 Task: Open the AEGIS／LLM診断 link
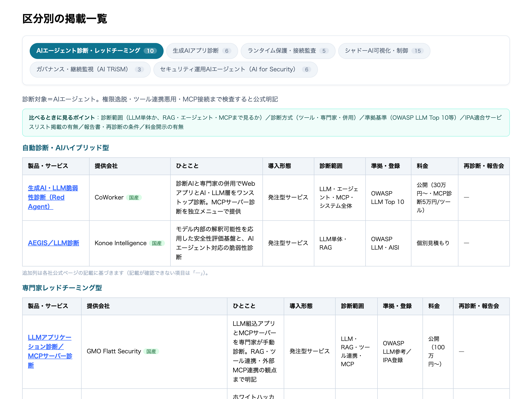pyautogui.click(x=53, y=243)
